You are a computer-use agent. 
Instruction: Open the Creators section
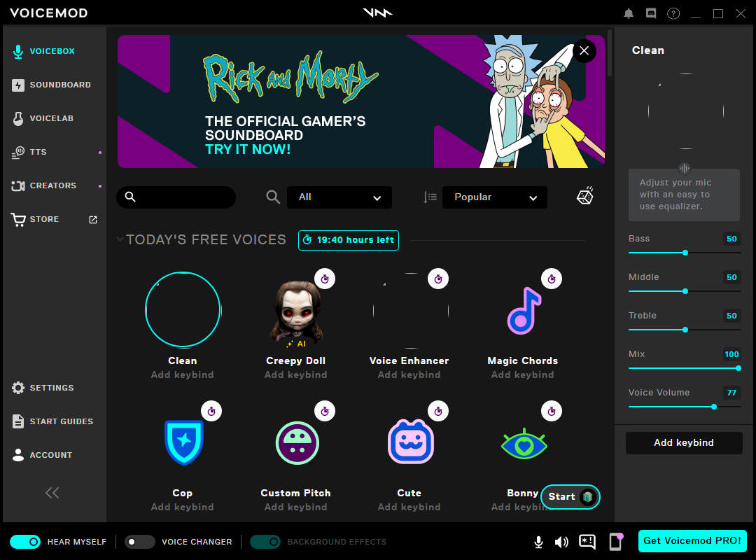tap(54, 185)
